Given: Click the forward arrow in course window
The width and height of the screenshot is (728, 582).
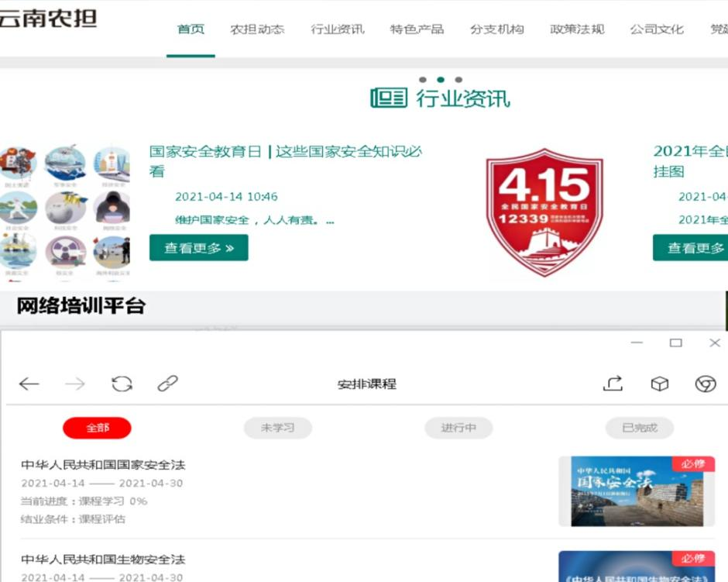Looking at the screenshot, I should (75, 384).
